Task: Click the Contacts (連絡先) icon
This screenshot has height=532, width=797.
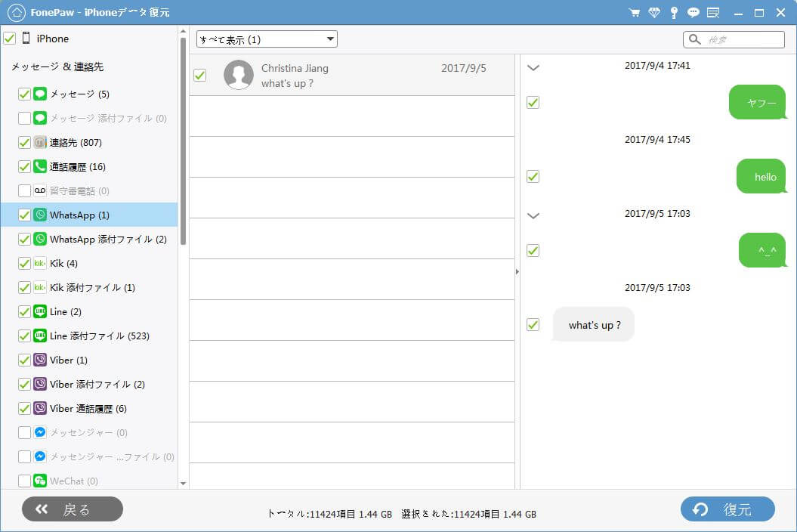Action: click(40, 142)
